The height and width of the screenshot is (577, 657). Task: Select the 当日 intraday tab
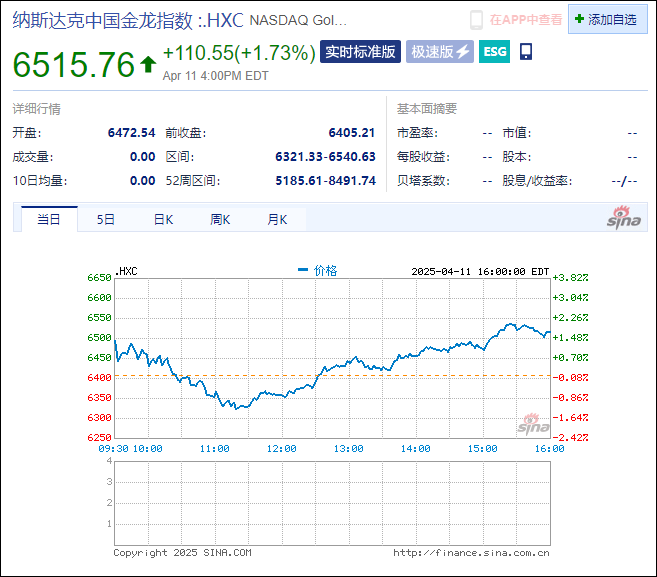49,219
